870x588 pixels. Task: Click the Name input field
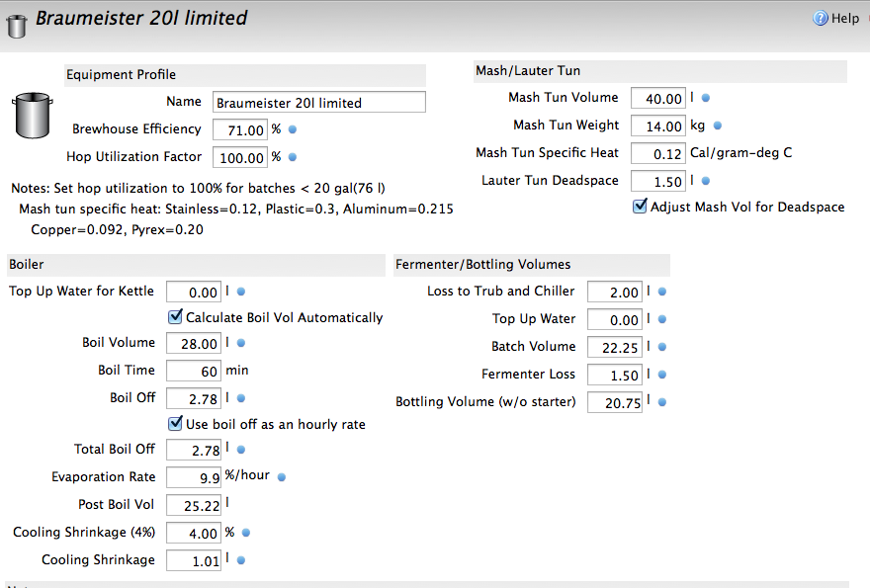point(319,102)
